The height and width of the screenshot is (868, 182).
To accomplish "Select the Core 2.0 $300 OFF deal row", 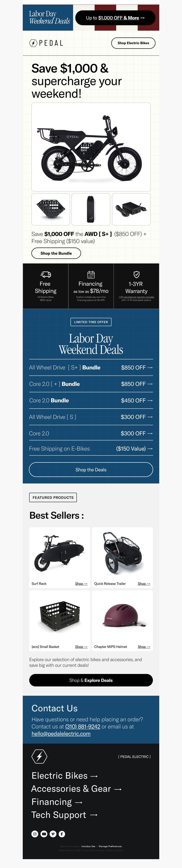I will click(x=91, y=433).
